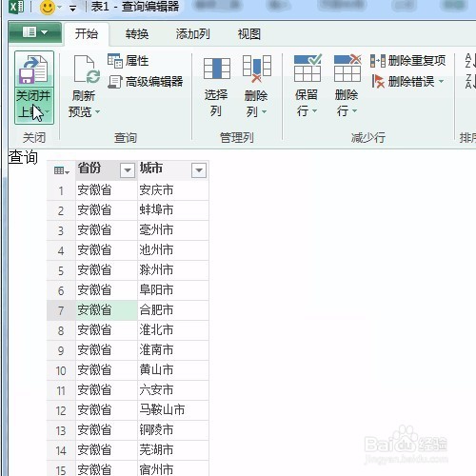
Task: Expand the quick access toolbar customize arrow
Action: [73, 9]
